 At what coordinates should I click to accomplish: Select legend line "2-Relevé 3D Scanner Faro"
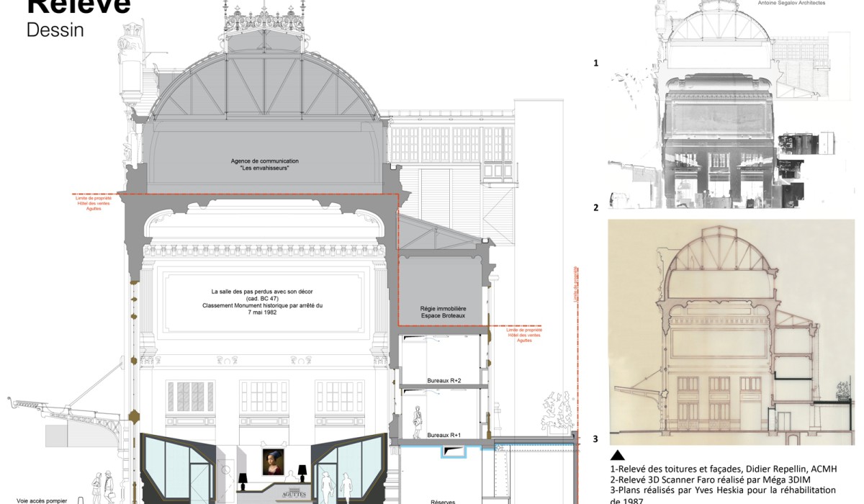(x=709, y=480)
